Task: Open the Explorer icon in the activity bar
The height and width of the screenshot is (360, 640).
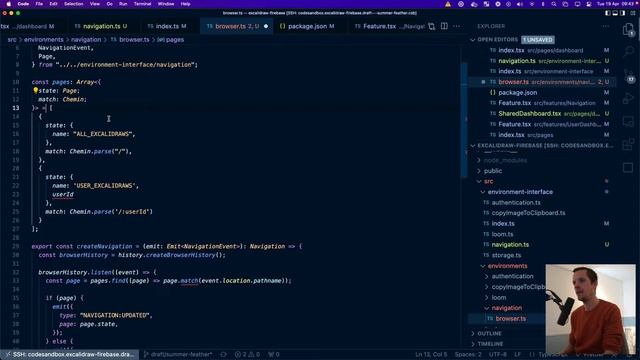Action: coord(628,29)
